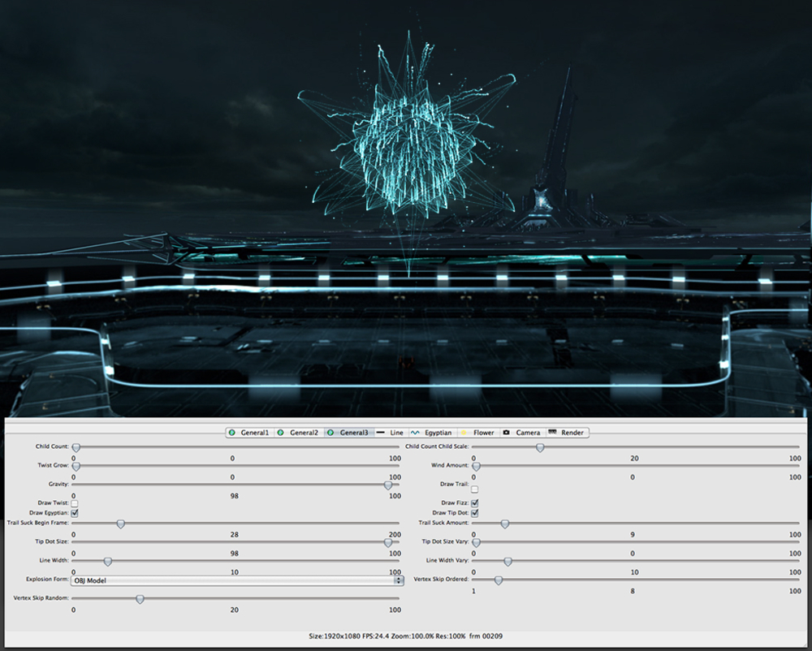This screenshot has height=651, width=812.
Task: Click the green icon on General2 tab
Action: 281,433
